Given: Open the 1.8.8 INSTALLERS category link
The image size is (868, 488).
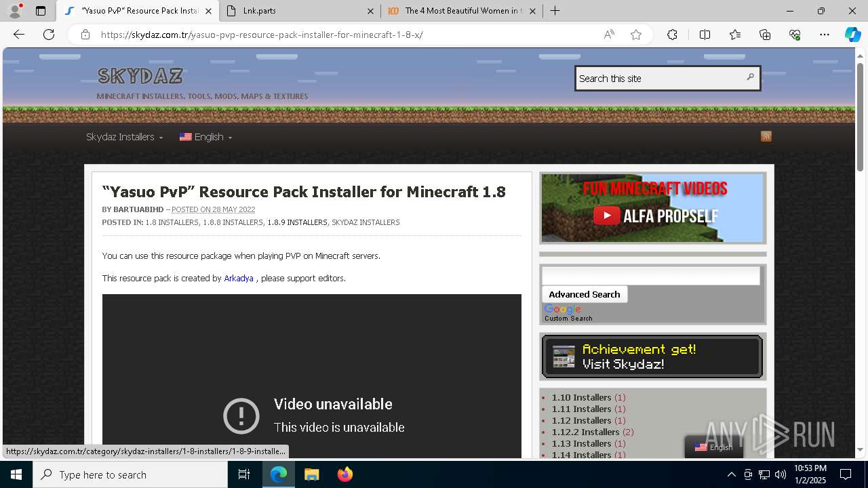Looking at the screenshot, I should 233,222.
